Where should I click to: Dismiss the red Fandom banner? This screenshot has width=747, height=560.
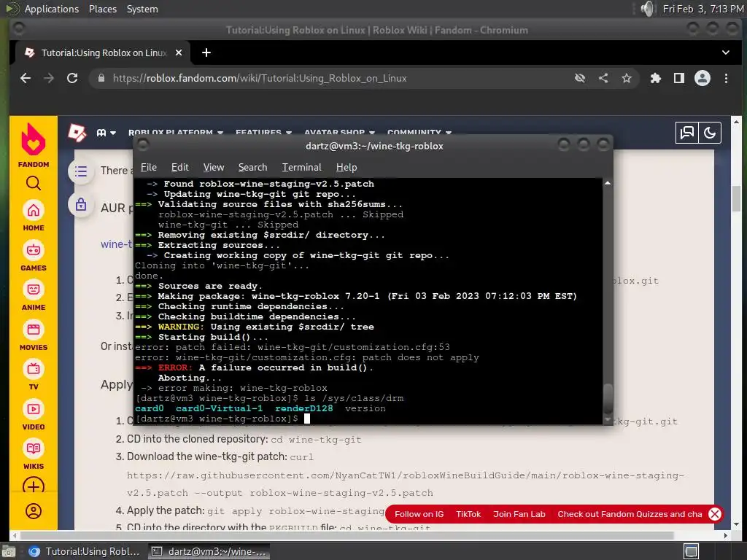(715, 514)
